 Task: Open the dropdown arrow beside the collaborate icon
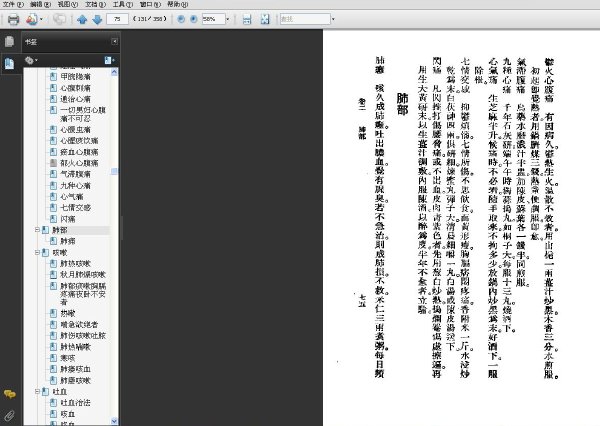[x=41, y=19]
